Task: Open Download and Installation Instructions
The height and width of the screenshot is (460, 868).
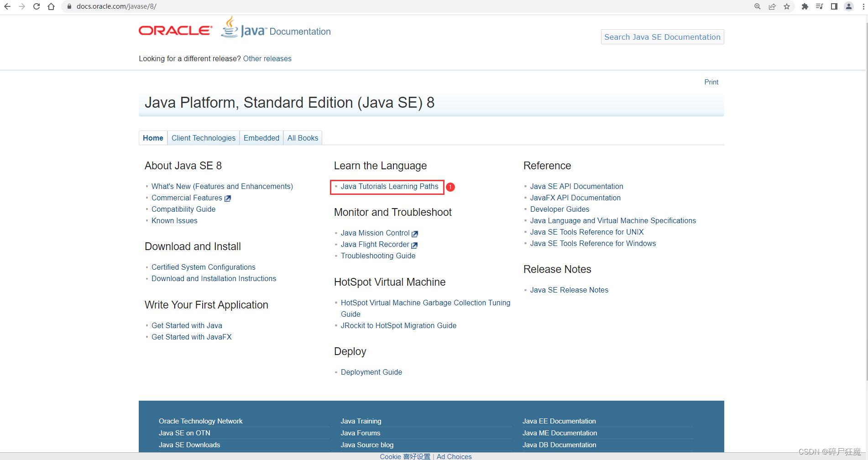Action: (214, 278)
